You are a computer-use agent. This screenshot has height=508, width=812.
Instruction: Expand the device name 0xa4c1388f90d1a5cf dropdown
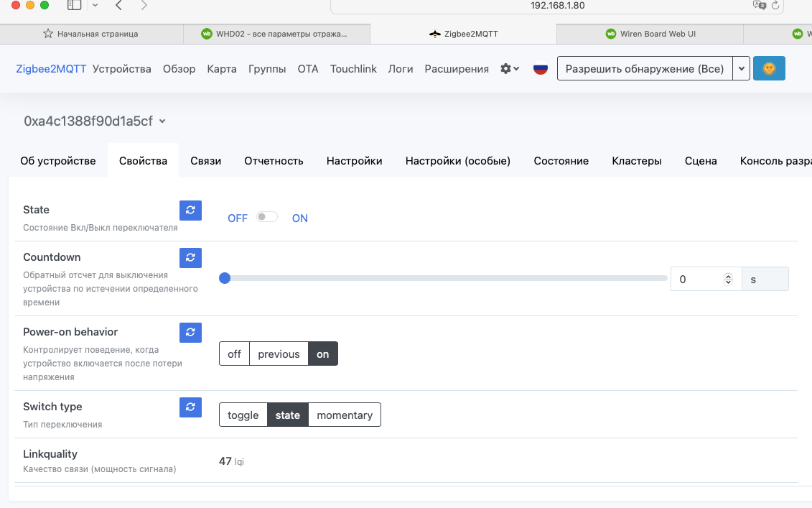point(162,121)
